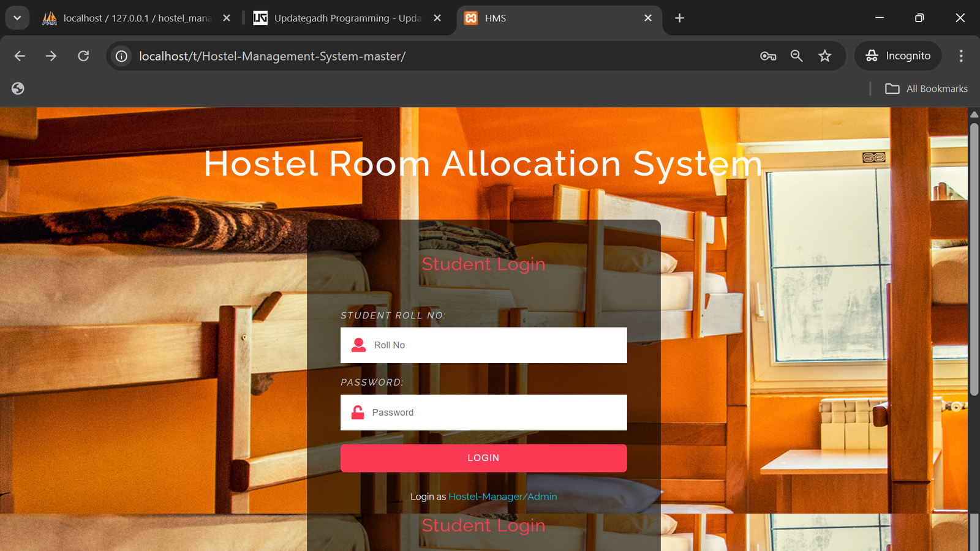This screenshot has width=980, height=551.
Task: Click the Incognito profile indicator
Action: pos(898,56)
